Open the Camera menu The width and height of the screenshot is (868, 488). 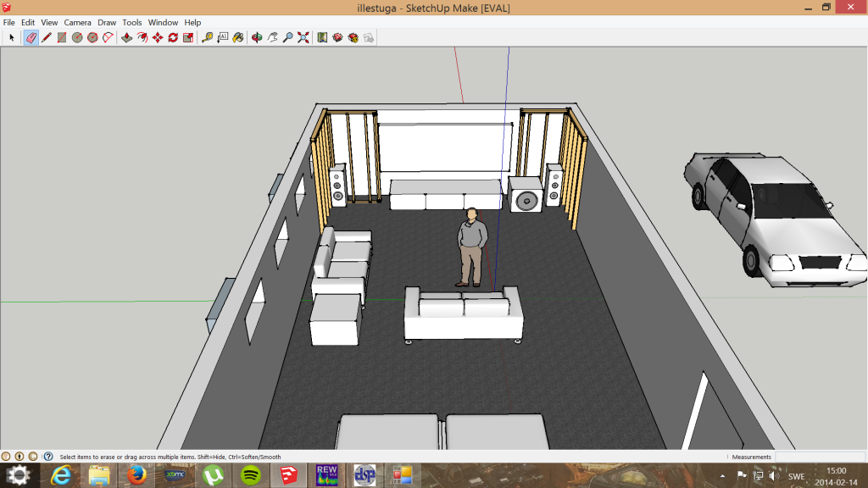click(77, 22)
